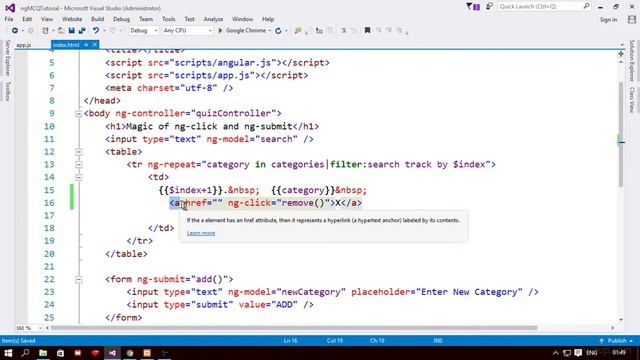Click the 'quizController' text on line 9

point(233,113)
